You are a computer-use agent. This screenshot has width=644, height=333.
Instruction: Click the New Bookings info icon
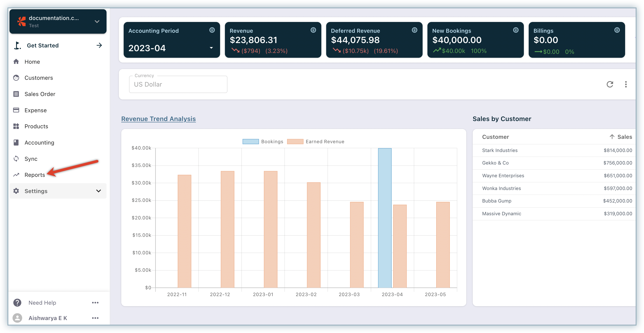coord(516,30)
